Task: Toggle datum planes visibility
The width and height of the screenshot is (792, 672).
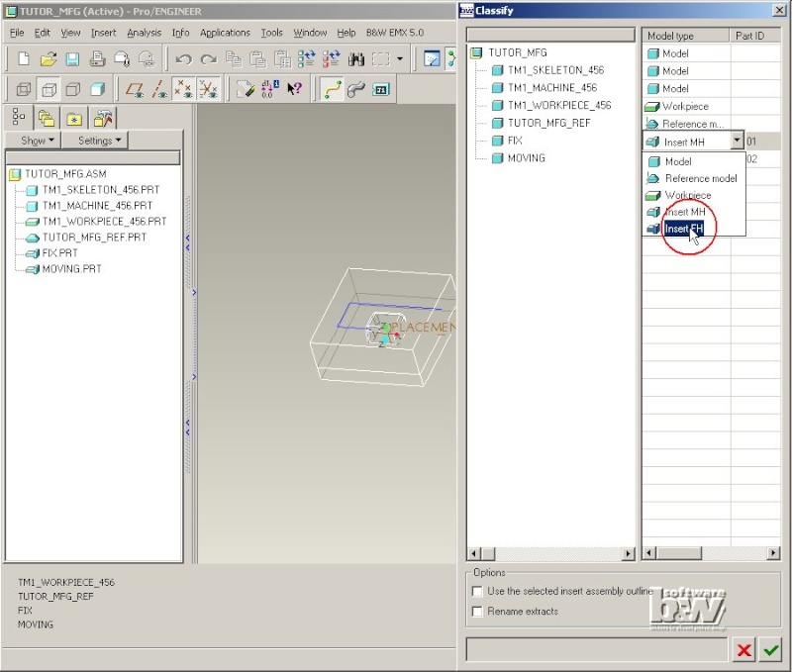Action: (x=135, y=90)
